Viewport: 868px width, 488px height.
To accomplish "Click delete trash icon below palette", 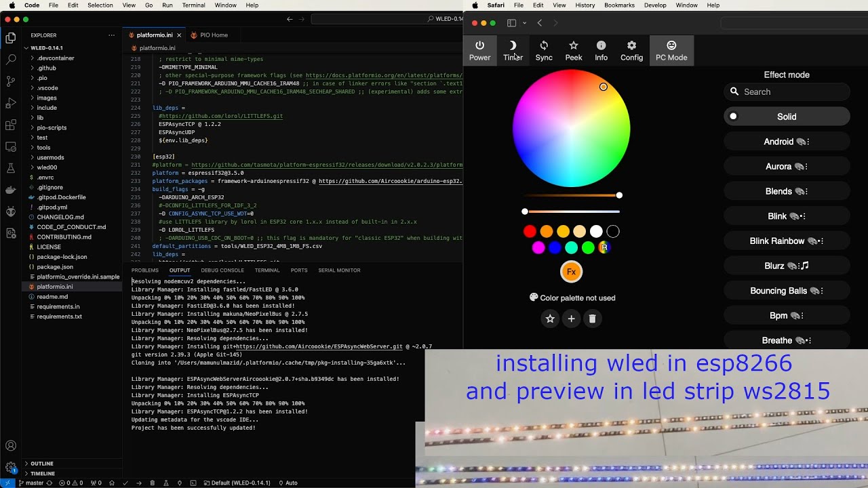I will (592, 319).
